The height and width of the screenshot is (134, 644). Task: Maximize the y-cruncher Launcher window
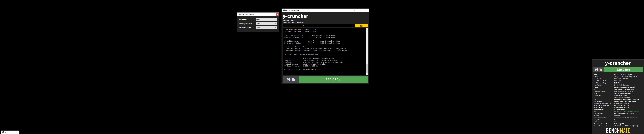(360, 10)
